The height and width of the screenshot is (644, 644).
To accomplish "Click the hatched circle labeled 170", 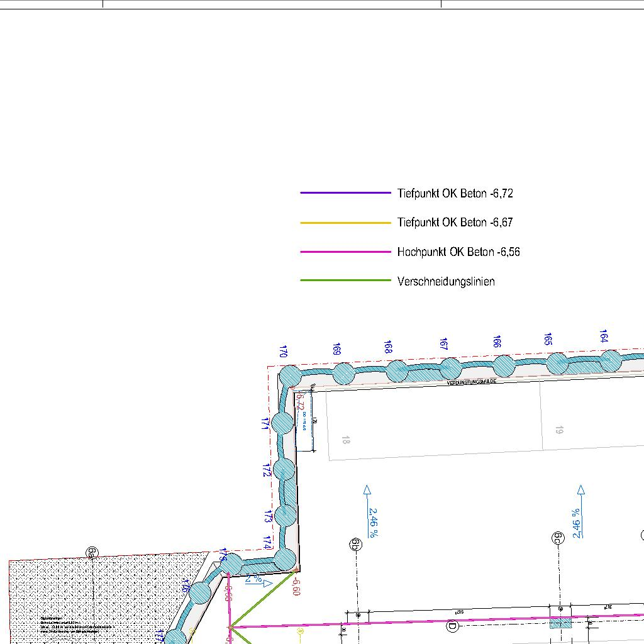I will coord(290,376).
